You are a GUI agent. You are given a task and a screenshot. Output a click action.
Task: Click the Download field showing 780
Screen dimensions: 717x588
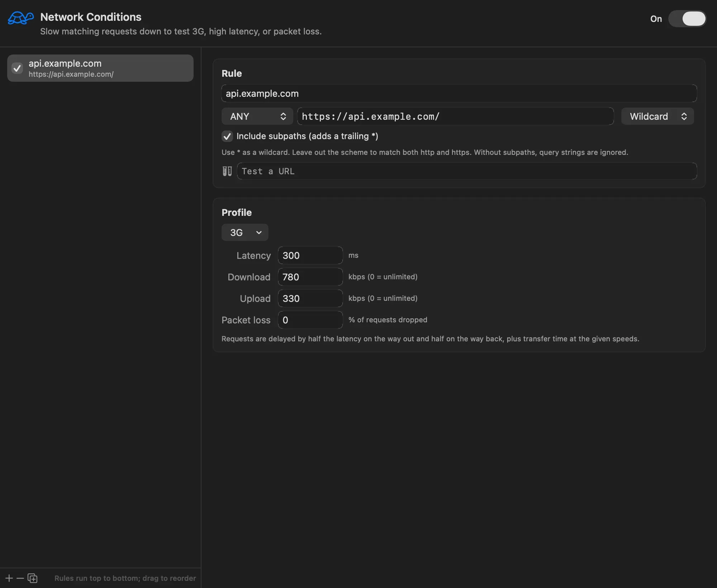click(310, 277)
